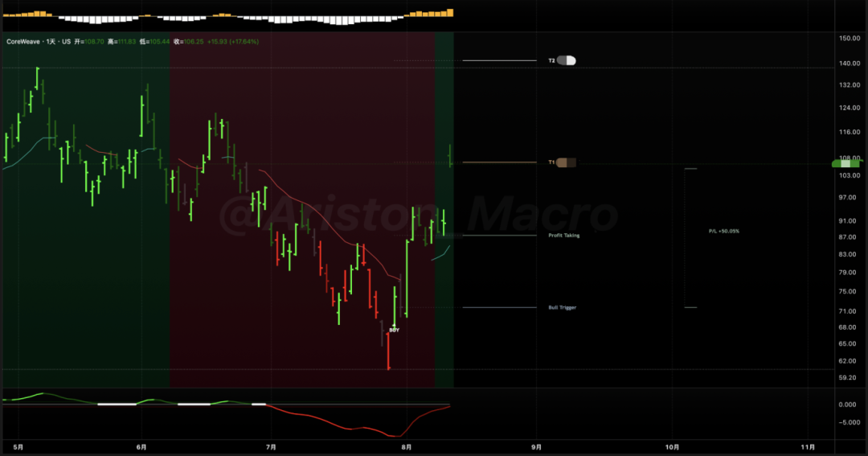
Task: Select the green current price tag on axis
Action: (846, 163)
